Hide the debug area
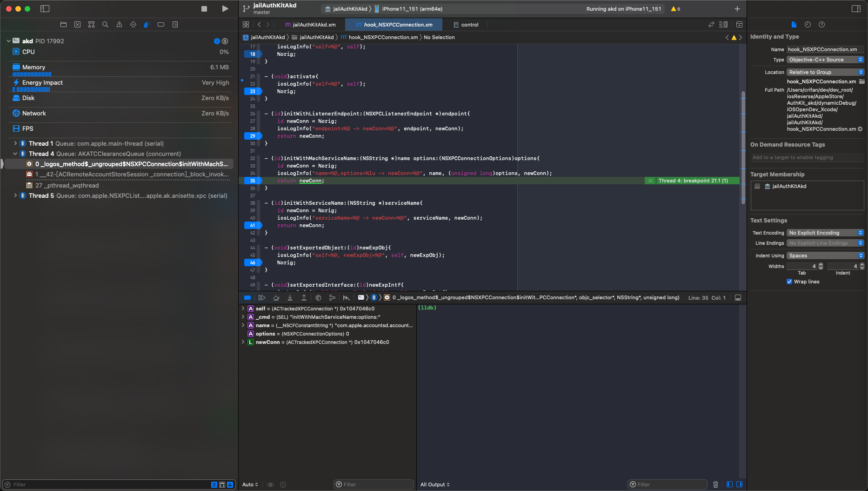This screenshot has height=491, width=868. point(738,297)
